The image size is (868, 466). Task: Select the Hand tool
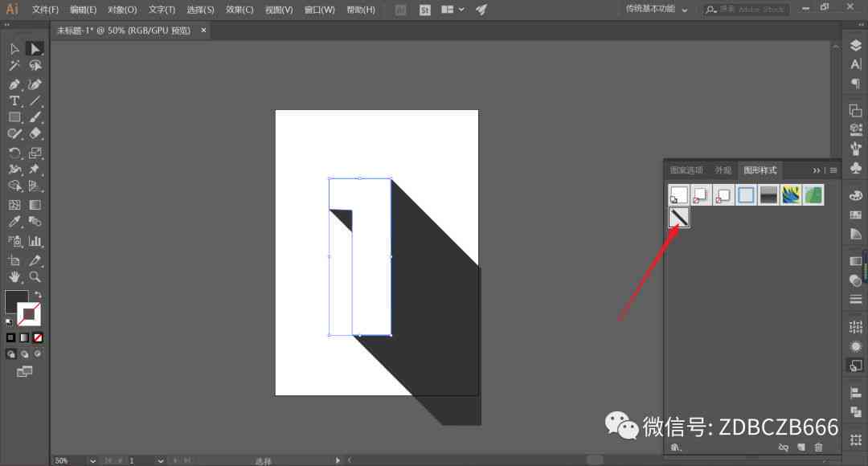coord(14,276)
